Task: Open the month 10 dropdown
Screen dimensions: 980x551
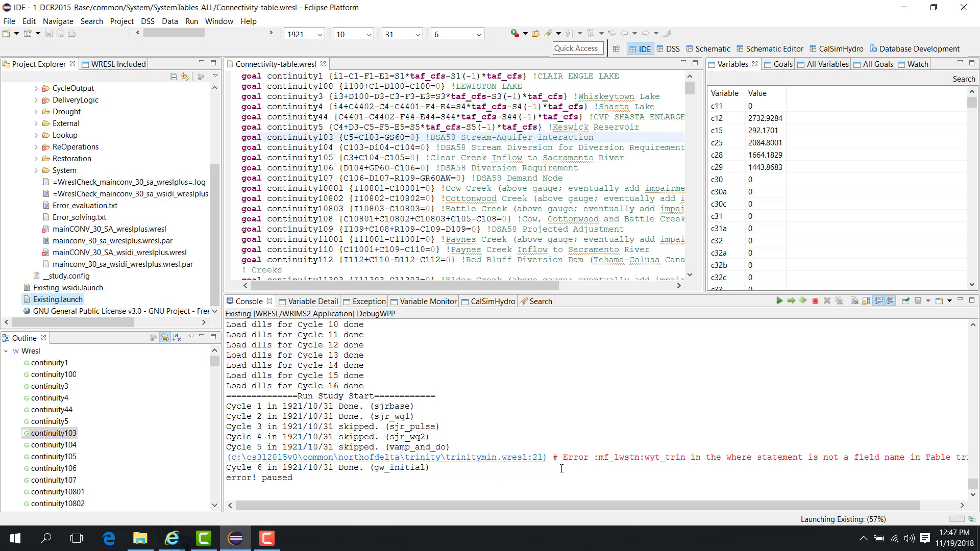Action: pos(369,34)
